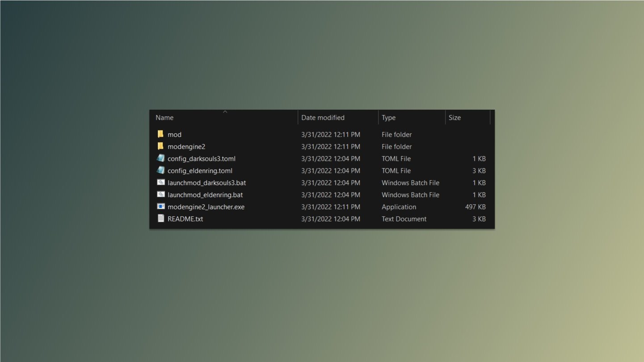Select the launchmod_darksouls3.bat file name
Viewport: 644px width, 362px height.
click(x=207, y=183)
